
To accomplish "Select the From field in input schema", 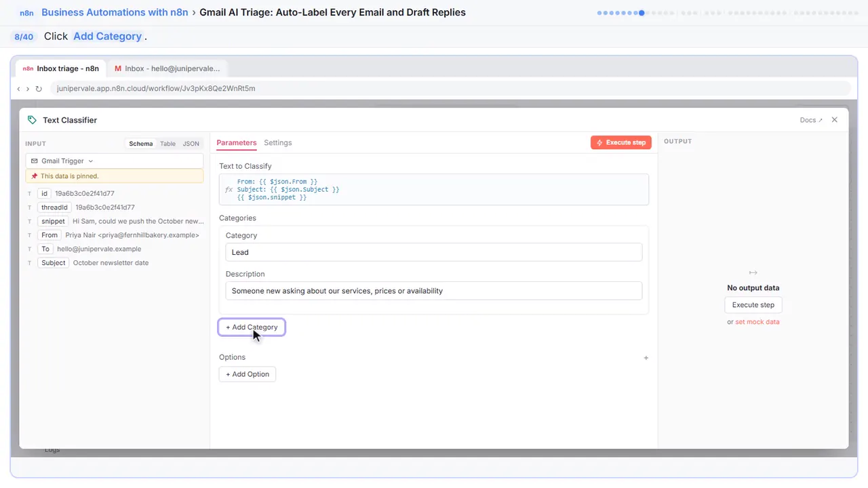I will [50, 235].
